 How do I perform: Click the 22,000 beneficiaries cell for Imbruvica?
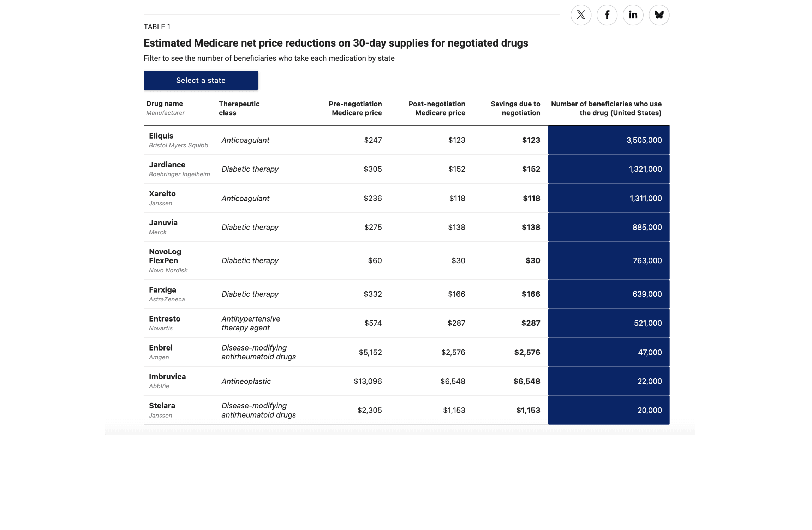(609, 381)
